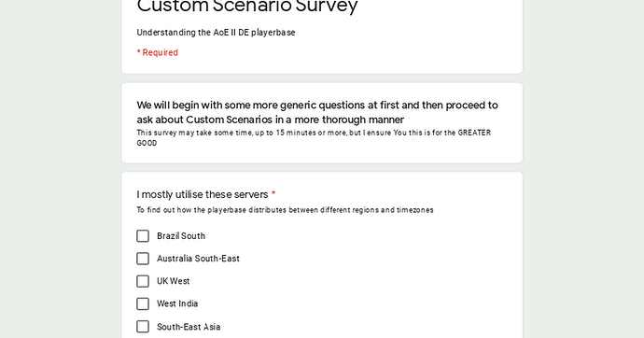The image size is (644, 338).
Task: Click "ask about Custom Scenarios" heading line
Action: tap(271, 120)
